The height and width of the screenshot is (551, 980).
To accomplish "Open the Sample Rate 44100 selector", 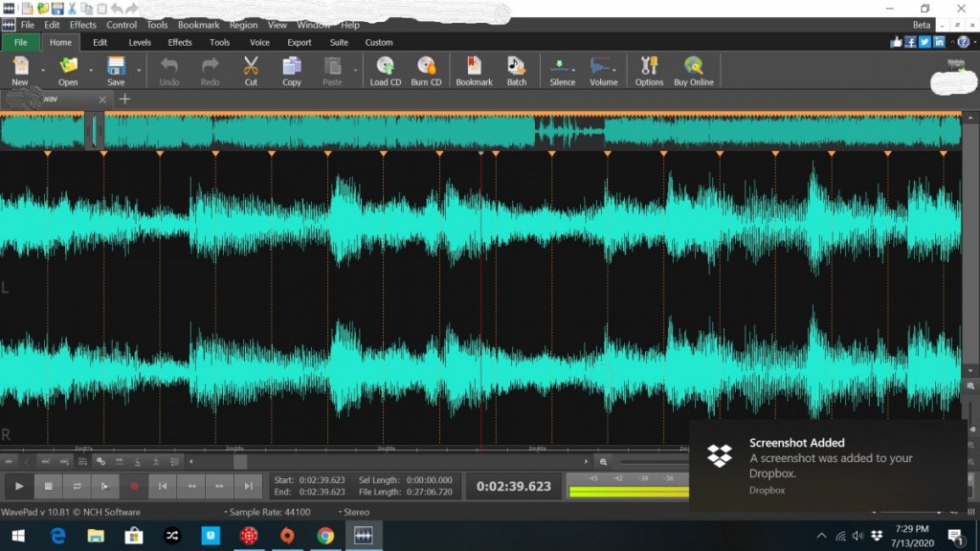I will pos(267,512).
